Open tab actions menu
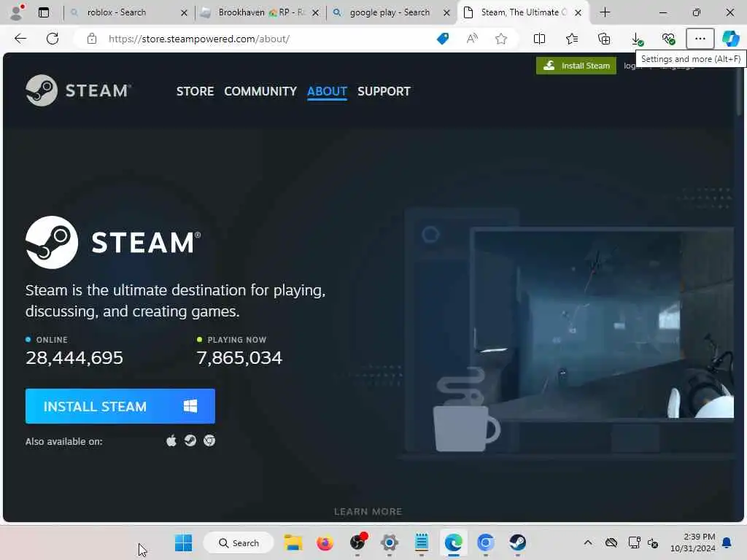This screenshot has width=747, height=560. (44, 12)
